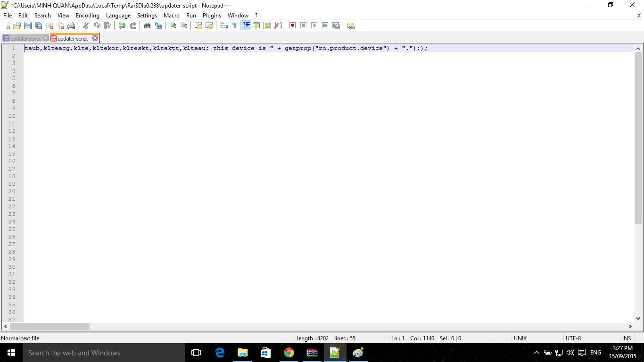Play back recorded macro icon
The width and height of the screenshot is (644, 362).
coord(314,25)
